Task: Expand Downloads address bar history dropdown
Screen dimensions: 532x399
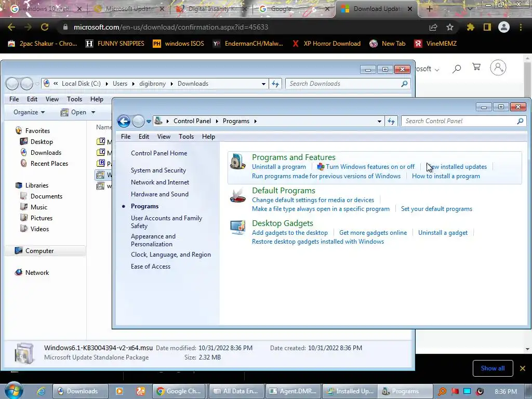Action: coord(263,84)
